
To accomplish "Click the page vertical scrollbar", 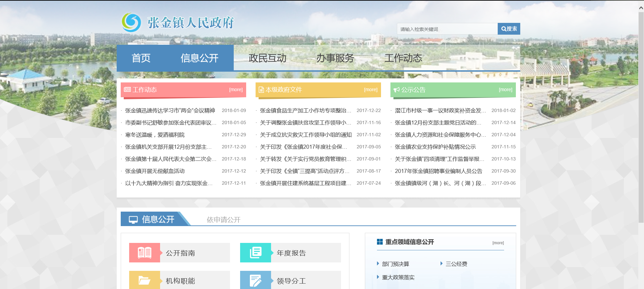I will (641, 118).
